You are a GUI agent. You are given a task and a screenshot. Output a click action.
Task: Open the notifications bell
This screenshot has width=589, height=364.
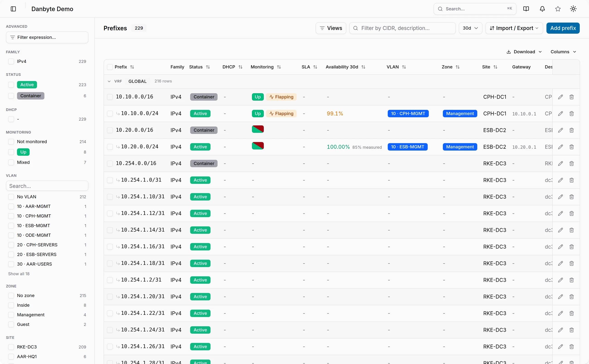542,9
